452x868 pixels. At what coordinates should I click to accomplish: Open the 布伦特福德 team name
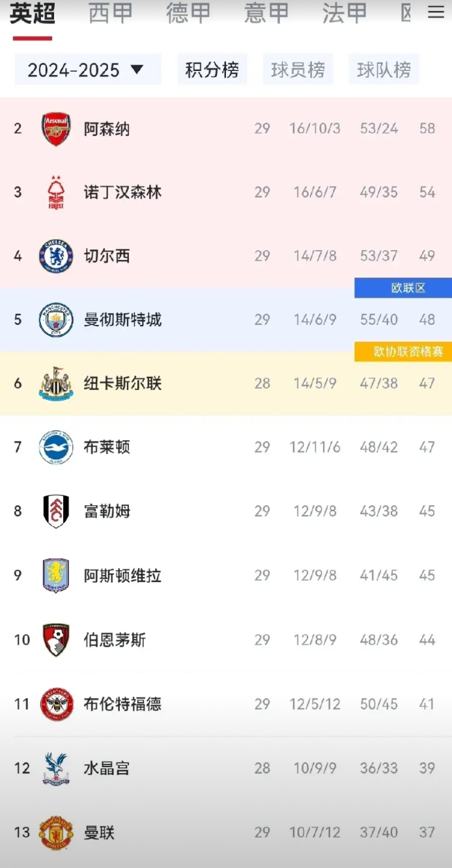click(122, 704)
